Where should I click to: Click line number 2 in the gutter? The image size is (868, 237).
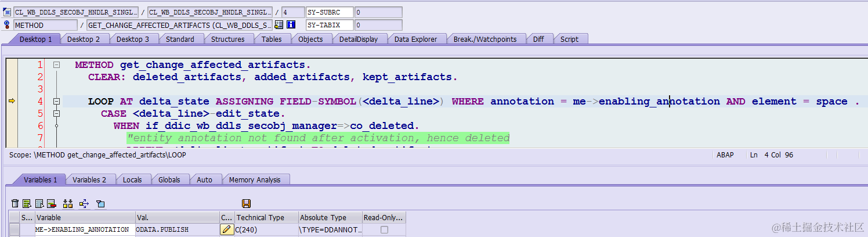[x=40, y=77]
